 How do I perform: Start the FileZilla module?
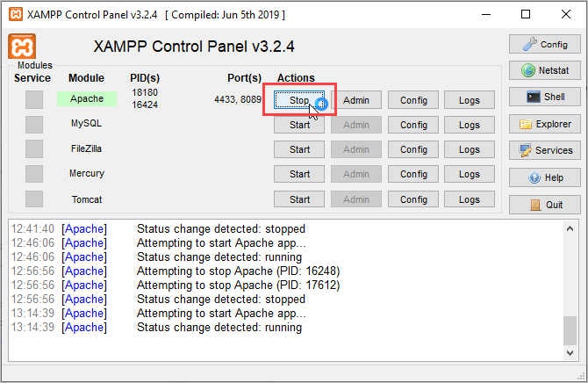[x=299, y=149]
